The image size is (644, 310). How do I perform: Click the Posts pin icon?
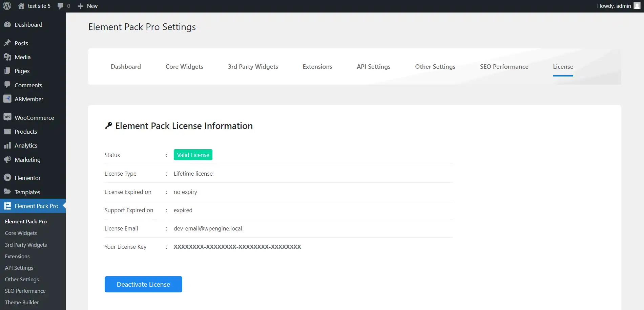(7, 43)
